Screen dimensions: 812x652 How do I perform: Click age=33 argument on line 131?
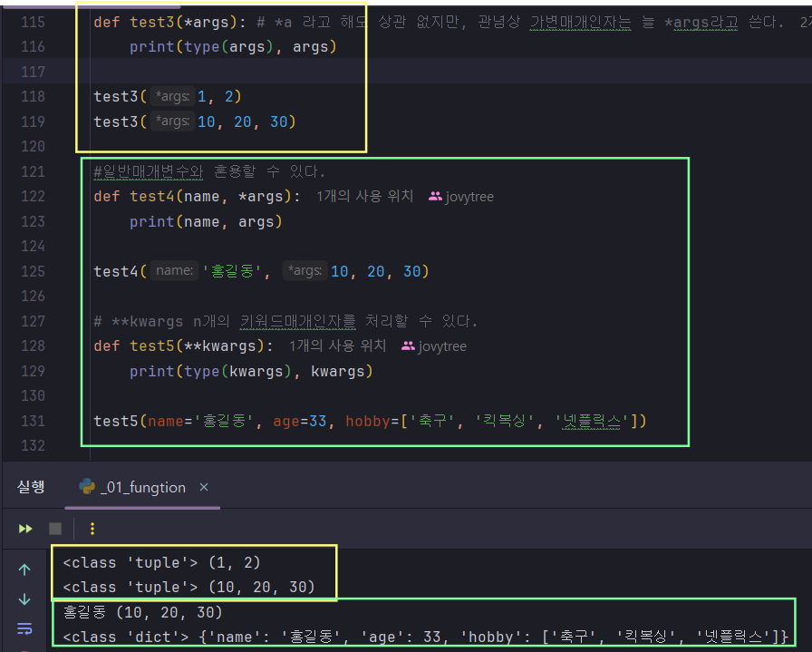coord(300,421)
